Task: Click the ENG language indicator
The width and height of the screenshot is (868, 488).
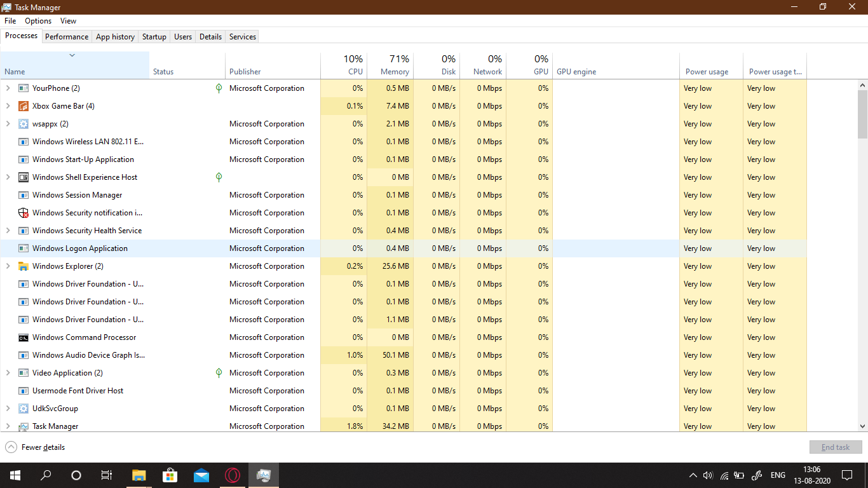Action: tap(778, 475)
